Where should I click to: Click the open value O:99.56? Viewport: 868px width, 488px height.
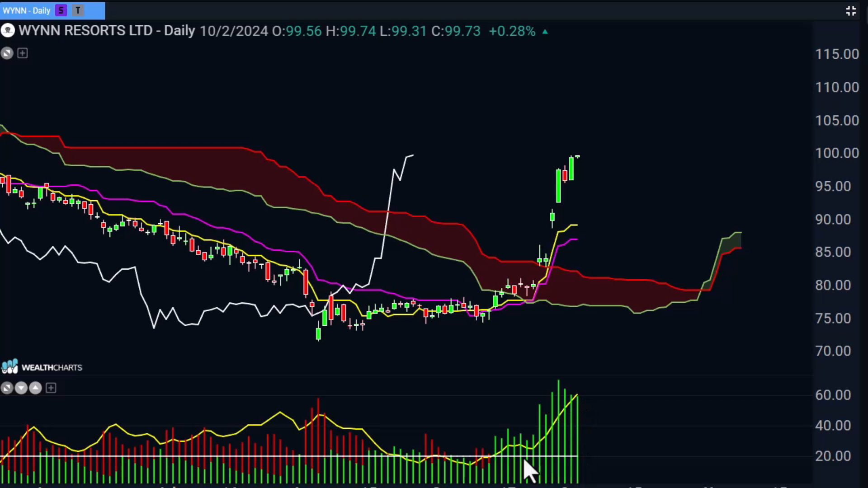tap(297, 31)
